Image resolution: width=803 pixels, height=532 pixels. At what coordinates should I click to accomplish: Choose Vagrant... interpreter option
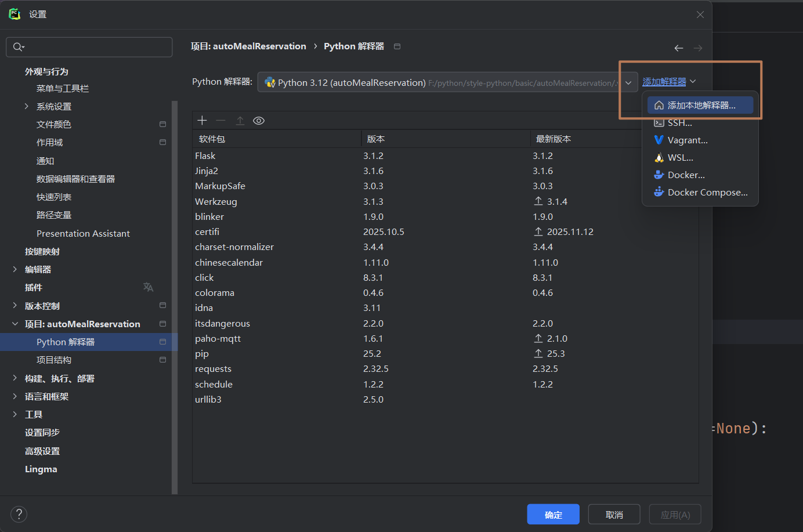700,140
